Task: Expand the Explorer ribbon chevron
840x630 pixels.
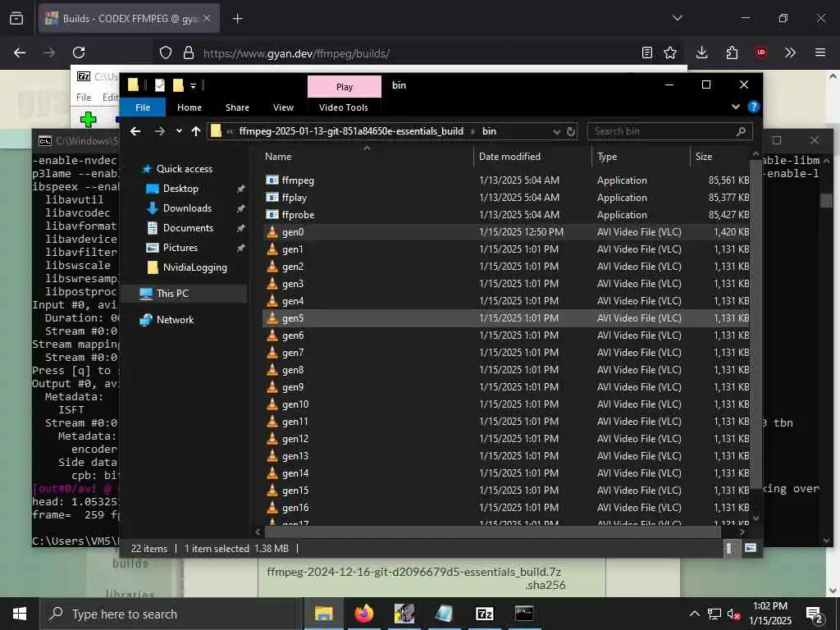Action: tap(736, 107)
